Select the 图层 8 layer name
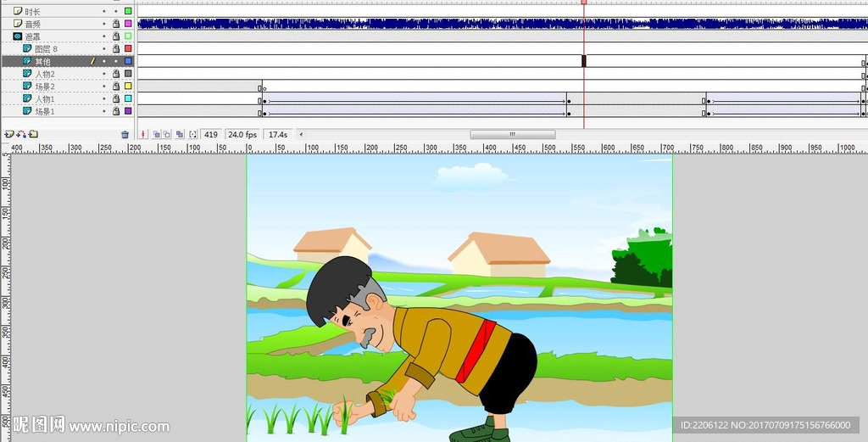The width and height of the screenshot is (868, 442). pos(46,48)
